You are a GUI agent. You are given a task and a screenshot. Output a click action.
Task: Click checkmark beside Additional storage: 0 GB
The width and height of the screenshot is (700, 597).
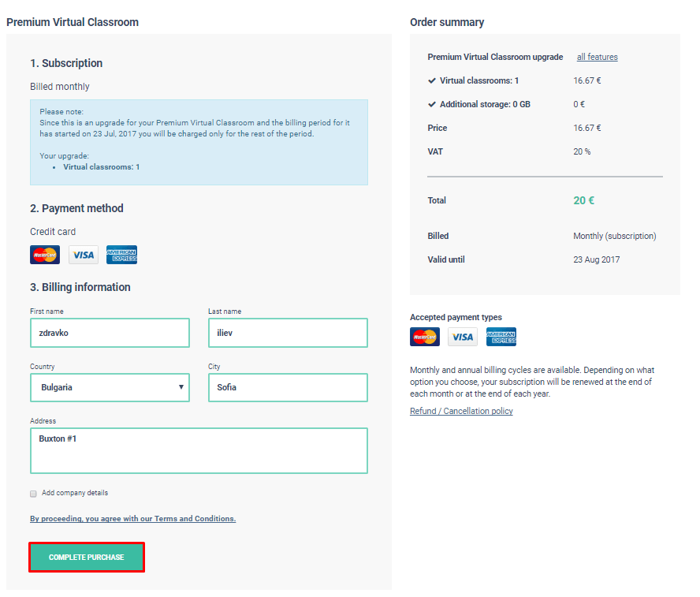432,104
